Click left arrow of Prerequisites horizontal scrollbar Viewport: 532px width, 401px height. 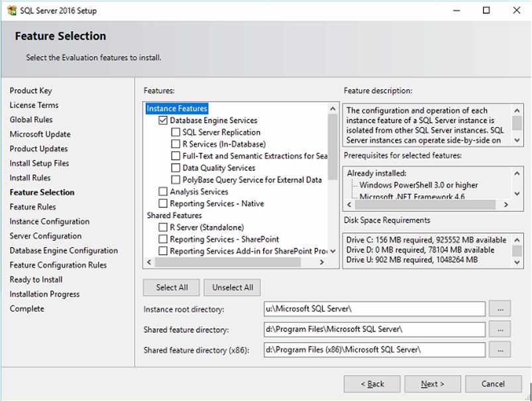(x=349, y=205)
